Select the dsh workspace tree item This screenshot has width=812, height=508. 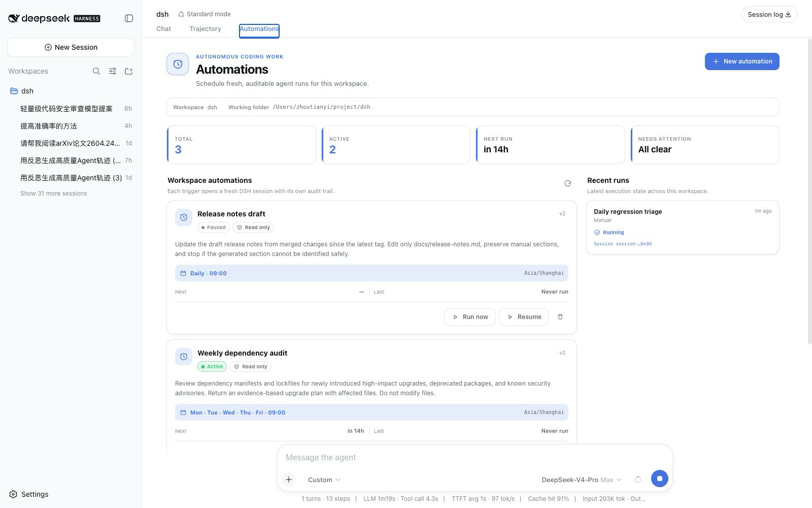click(71, 91)
